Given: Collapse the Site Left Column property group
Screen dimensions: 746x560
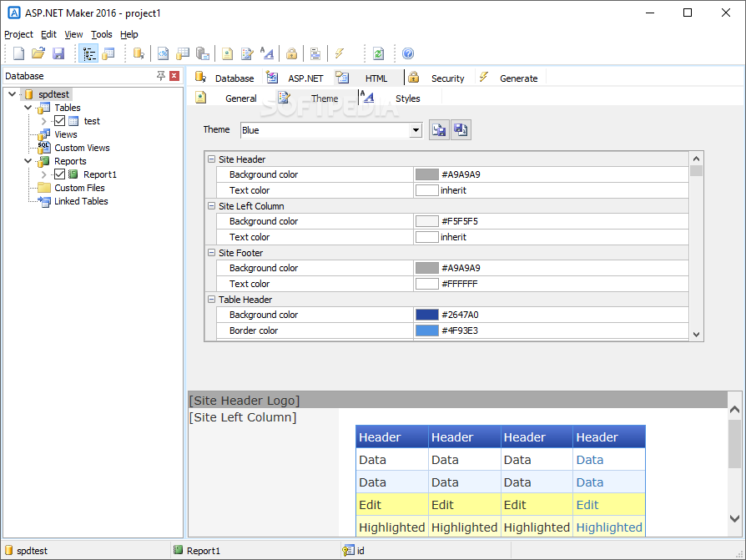Looking at the screenshot, I should (x=212, y=205).
